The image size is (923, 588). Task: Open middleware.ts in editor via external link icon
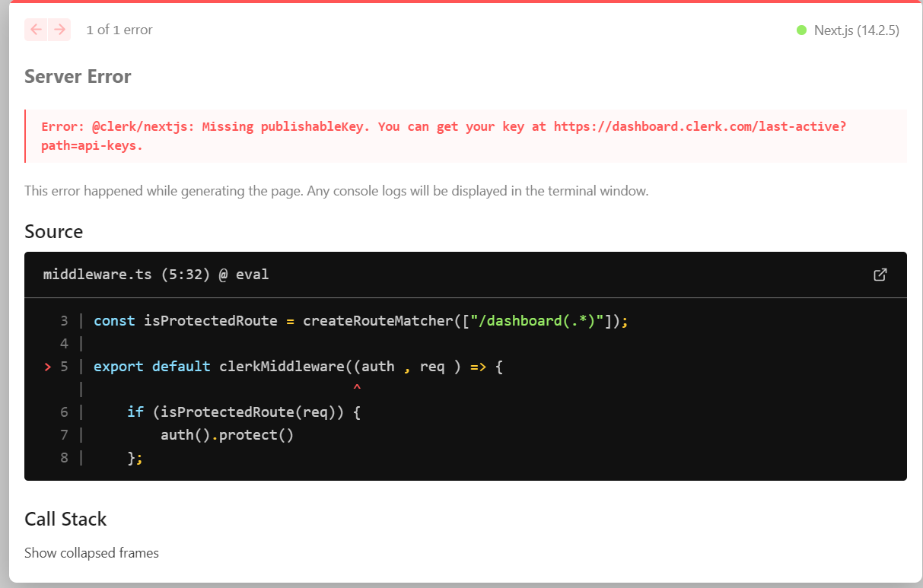point(880,275)
